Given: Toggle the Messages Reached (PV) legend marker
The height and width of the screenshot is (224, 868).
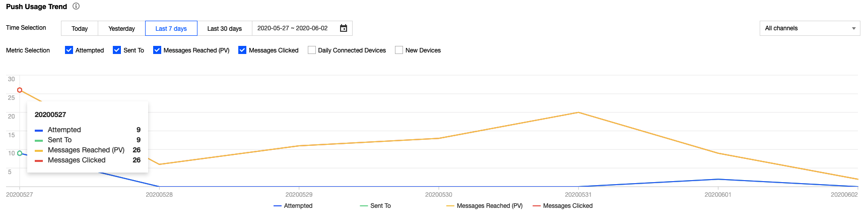Looking at the screenshot, I should pyautogui.click(x=450, y=206).
